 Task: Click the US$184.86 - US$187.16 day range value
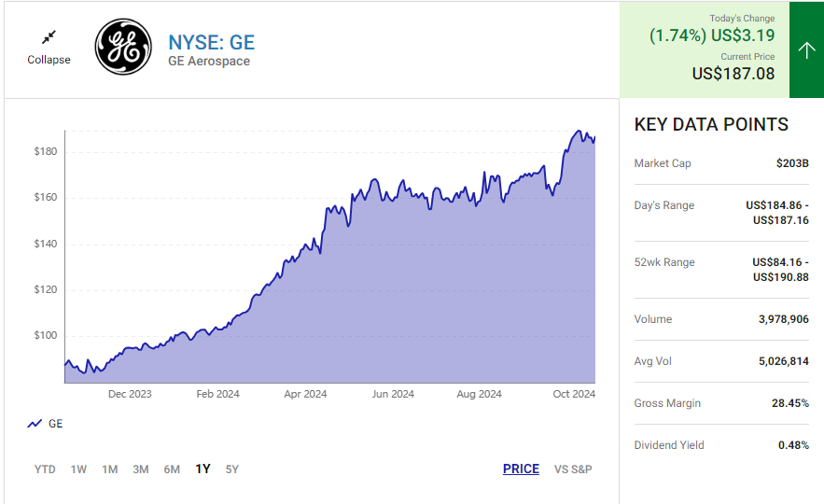point(776,213)
